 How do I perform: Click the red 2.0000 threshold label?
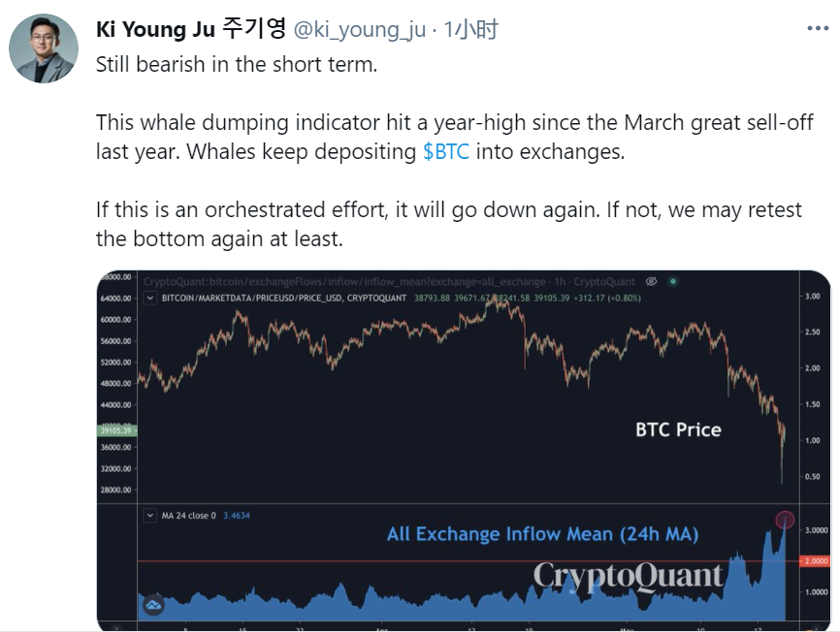click(816, 561)
